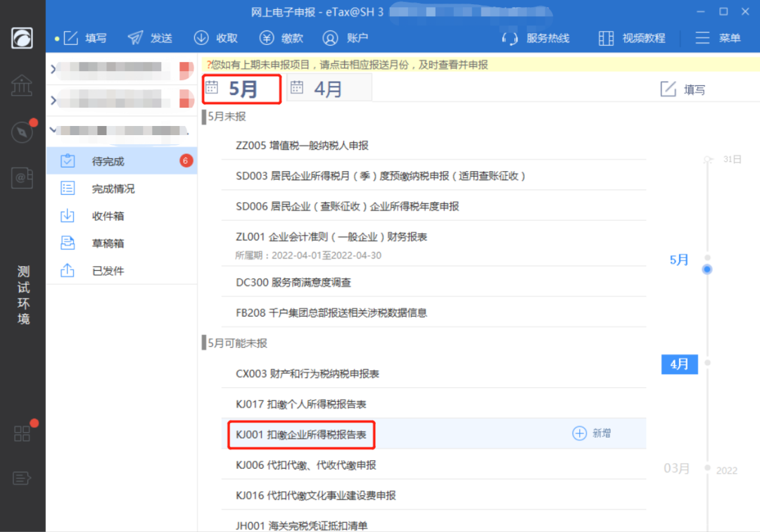The image size is (760, 532).
Task: Expand the first masked company entry
Action: [54, 70]
